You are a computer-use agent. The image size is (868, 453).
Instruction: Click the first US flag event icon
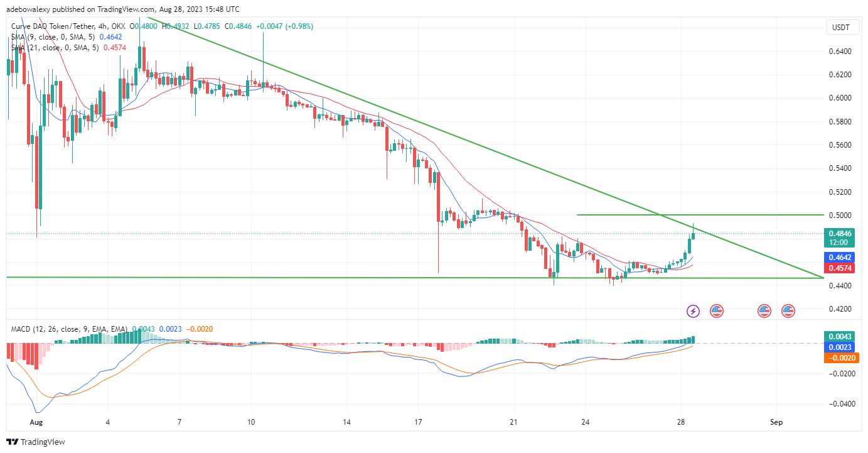click(716, 310)
